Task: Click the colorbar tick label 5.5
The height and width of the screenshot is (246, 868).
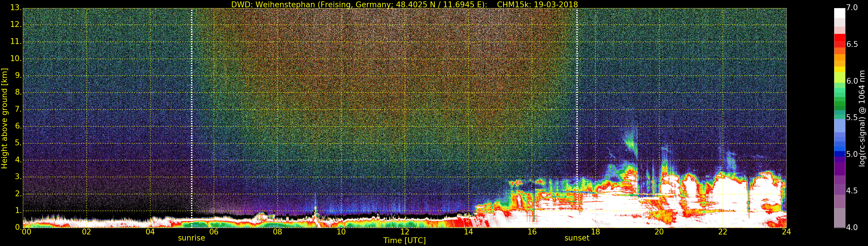Action: pos(852,117)
